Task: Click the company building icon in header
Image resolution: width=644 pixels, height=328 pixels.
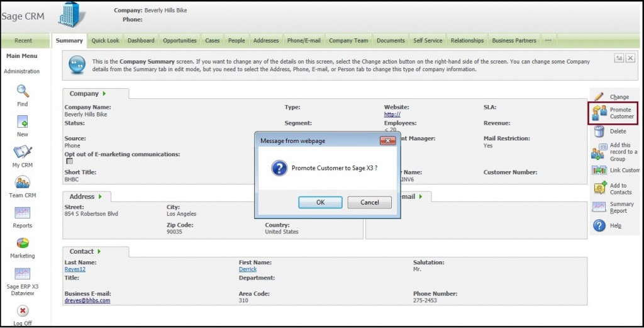Action: point(72,15)
